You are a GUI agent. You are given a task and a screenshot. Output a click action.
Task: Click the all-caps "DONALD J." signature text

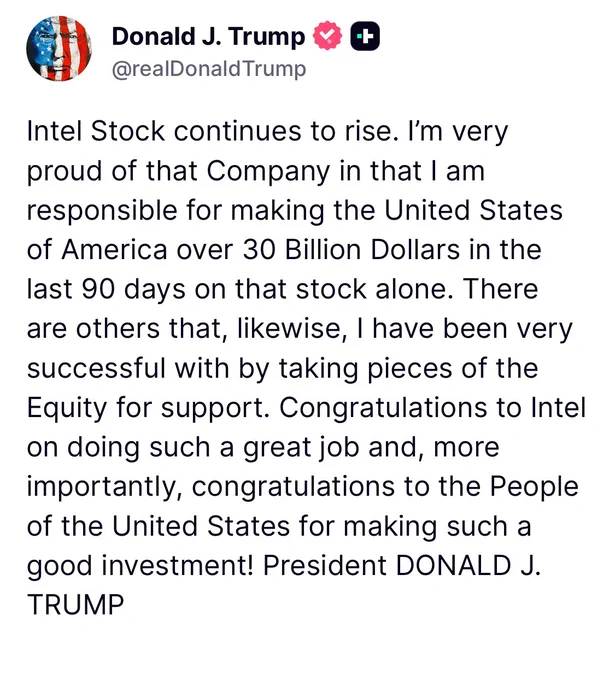pos(468,566)
